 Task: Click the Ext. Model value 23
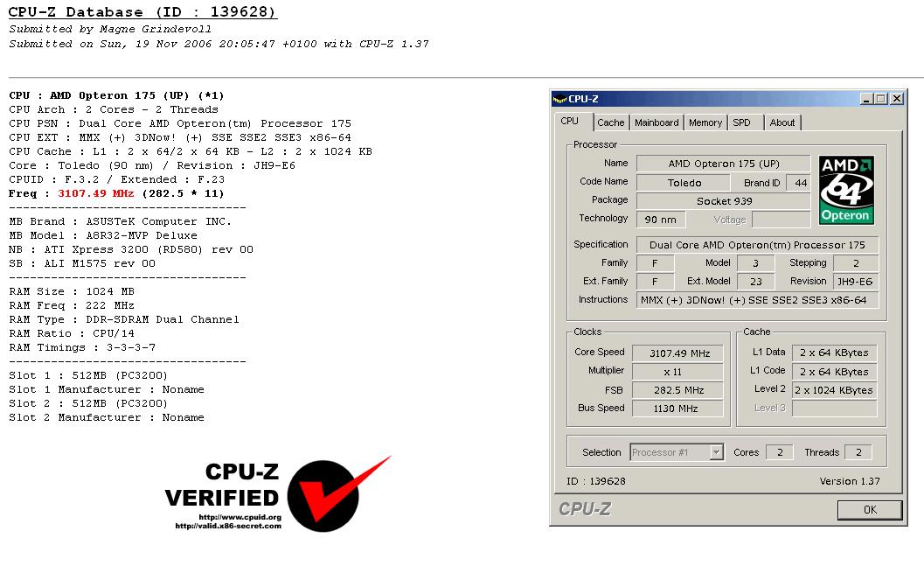(756, 282)
